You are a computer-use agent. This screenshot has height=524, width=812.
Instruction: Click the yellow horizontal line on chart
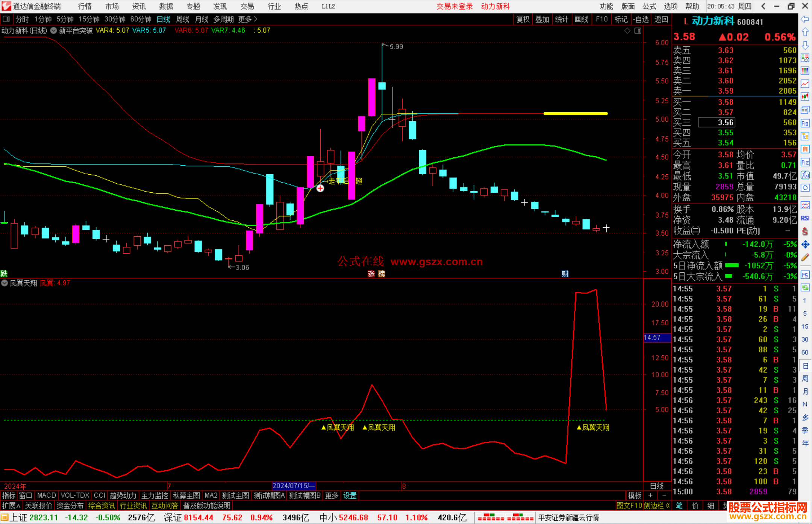[575, 113]
